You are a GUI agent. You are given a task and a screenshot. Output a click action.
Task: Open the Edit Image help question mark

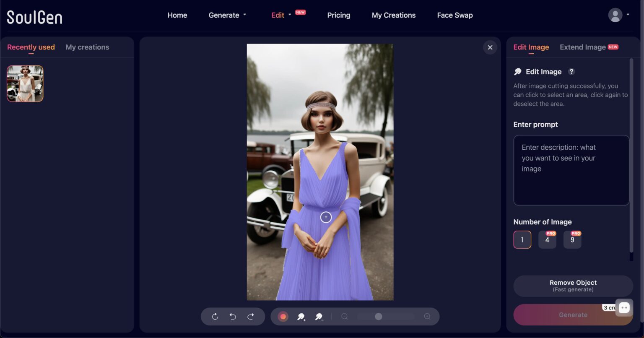[x=571, y=72]
